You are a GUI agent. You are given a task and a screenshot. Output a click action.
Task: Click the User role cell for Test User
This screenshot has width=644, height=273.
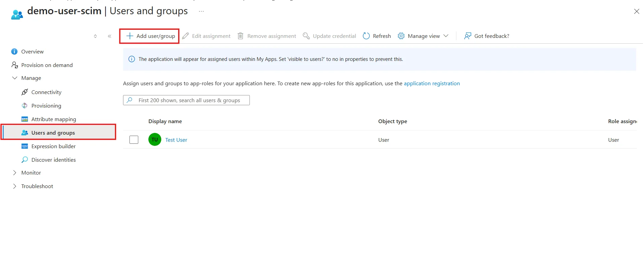[614, 140]
